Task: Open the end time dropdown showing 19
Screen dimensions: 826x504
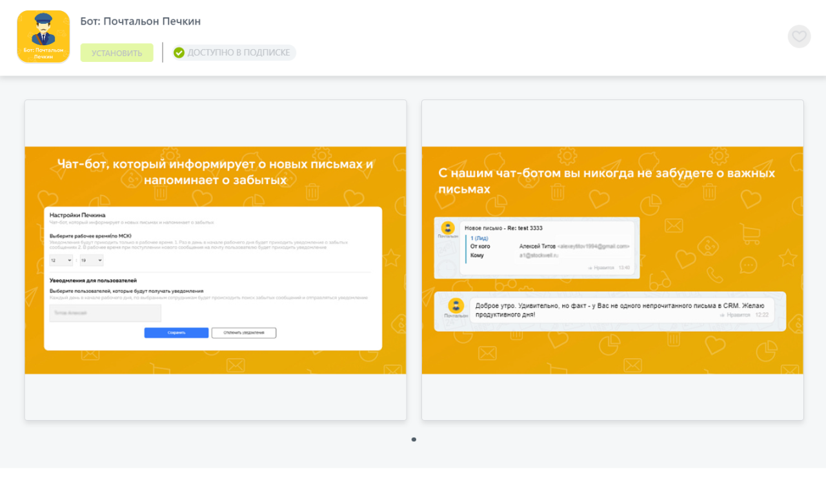Action: pyautogui.click(x=91, y=260)
